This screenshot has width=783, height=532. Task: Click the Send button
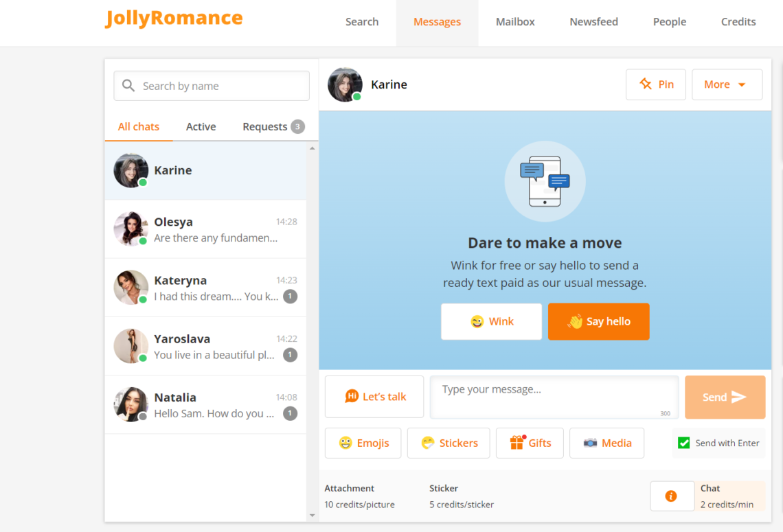coord(725,397)
